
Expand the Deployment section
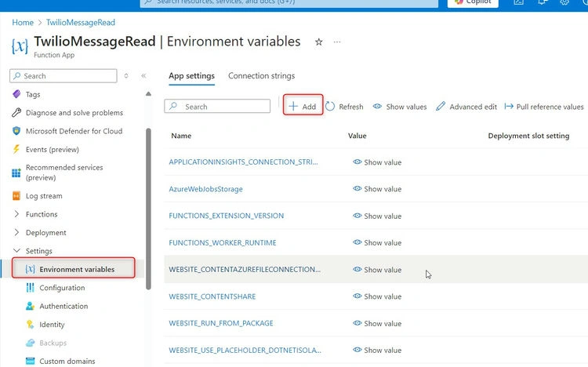tap(16, 232)
